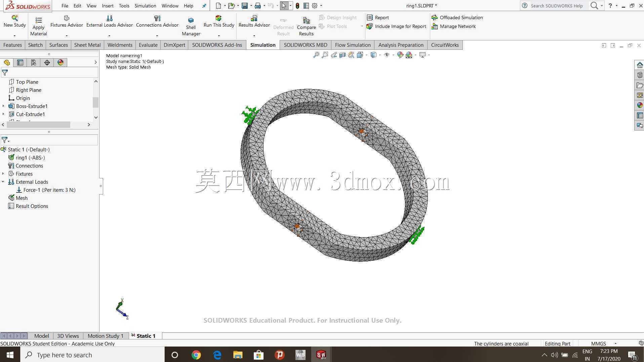
Task: Click the Open document icon
Action: [x=231, y=6]
